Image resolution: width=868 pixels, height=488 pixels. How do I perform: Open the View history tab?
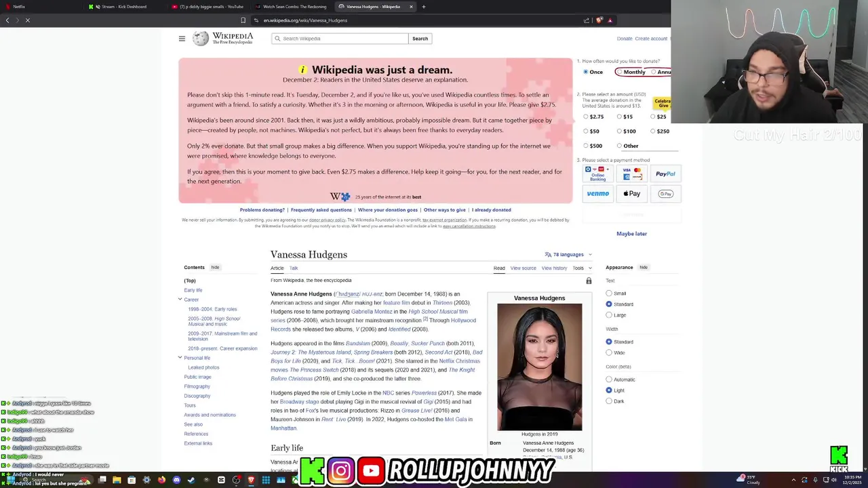tap(554, 268)
